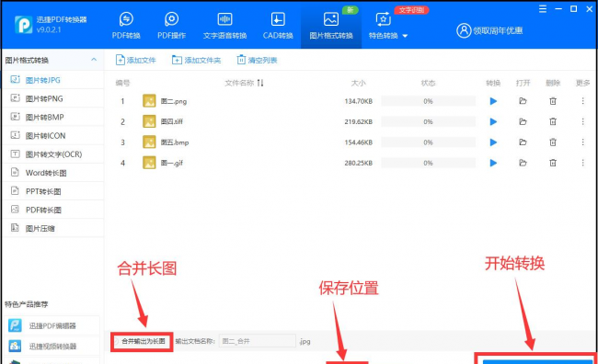Collapse the 图片格式转换 sidebar section
The height and width of the screenshot is (364, 598).
[x=94, y=60]
